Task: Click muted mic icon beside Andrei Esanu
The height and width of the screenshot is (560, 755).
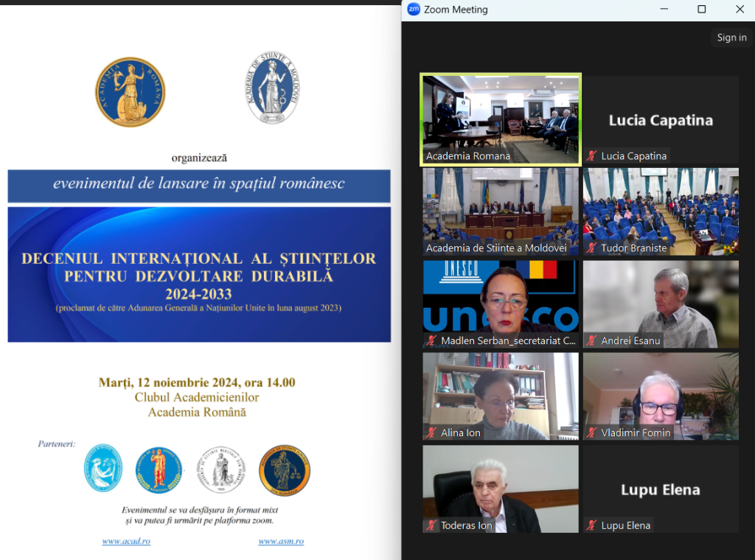Action: (x=592, y=341)
